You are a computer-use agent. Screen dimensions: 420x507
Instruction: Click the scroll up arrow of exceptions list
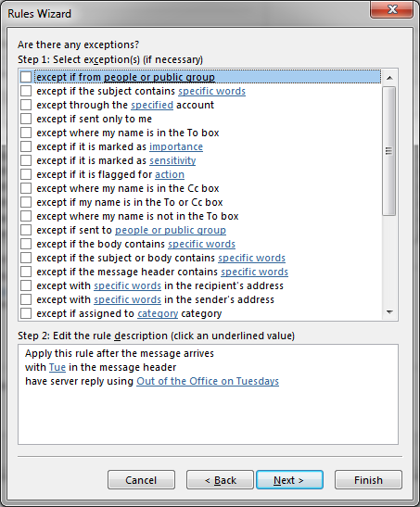(x=389, y=78)
